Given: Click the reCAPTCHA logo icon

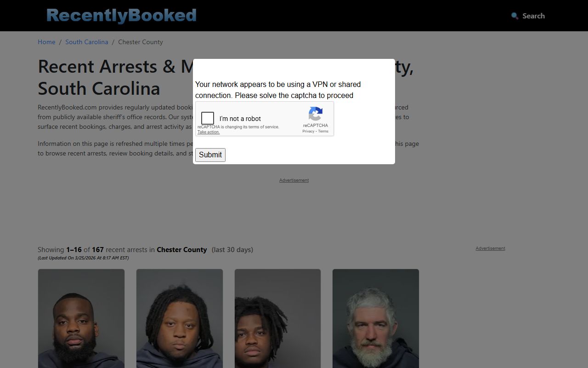Looking at the screenshot, I should point(316,114).
